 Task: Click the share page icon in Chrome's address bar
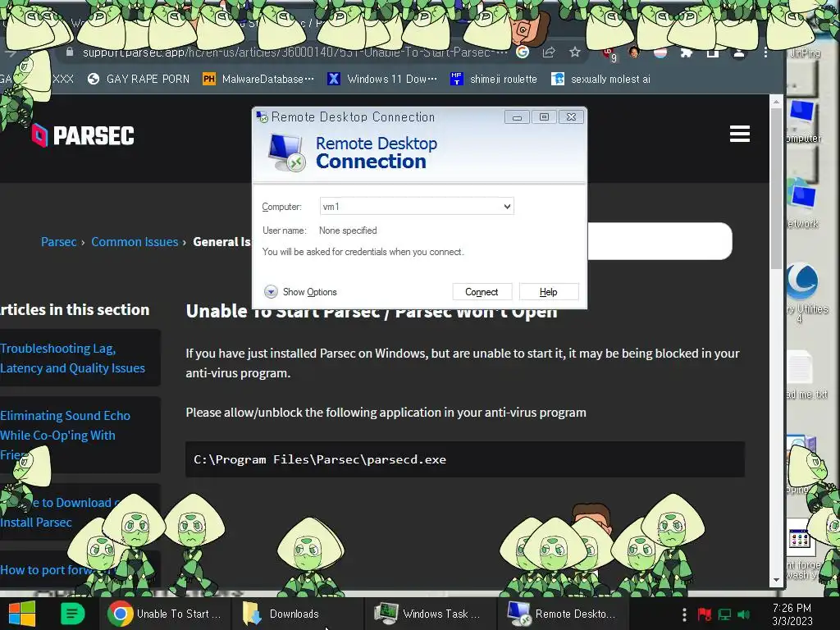[549, 52]
